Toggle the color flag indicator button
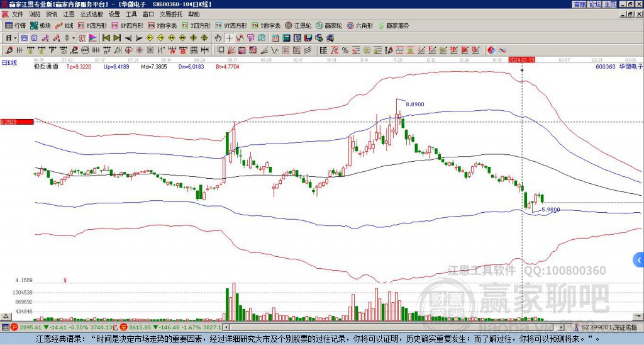The height and width of the screenshot is (345, 644). tap(93, 38)
